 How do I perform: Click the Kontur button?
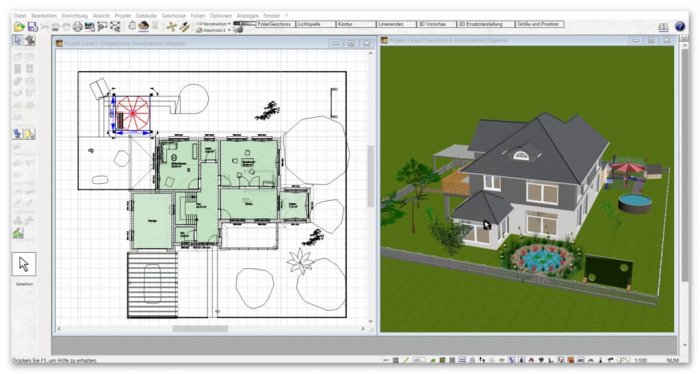pyautogui.click(x=356, y=24)
